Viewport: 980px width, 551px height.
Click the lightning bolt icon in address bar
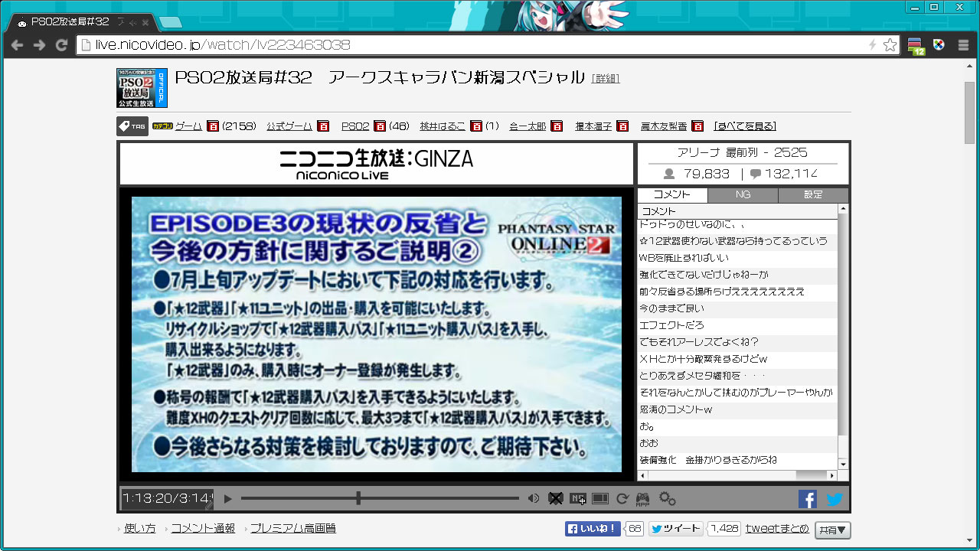(x=872, y=45)
